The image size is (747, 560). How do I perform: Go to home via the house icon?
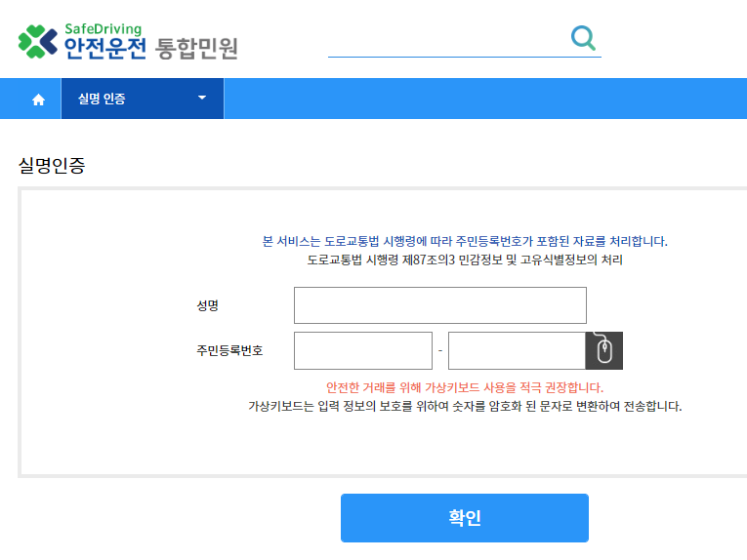click(x=38, y=99)
